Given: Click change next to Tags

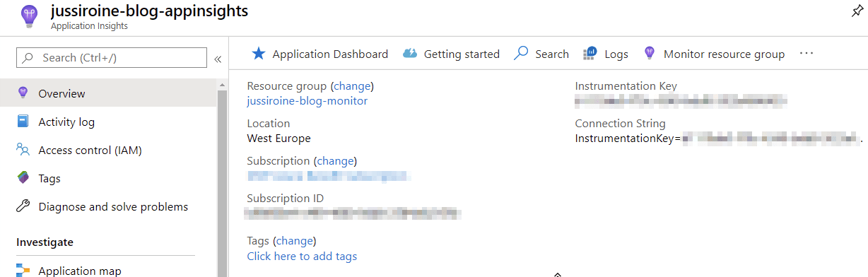Looking at the screenshot, I should pyautogui.click(x=295, y=240).
